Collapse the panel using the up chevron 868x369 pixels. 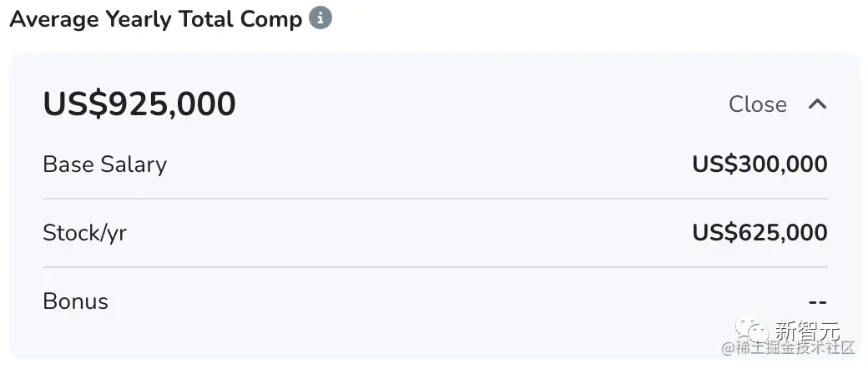coord(818,104)
